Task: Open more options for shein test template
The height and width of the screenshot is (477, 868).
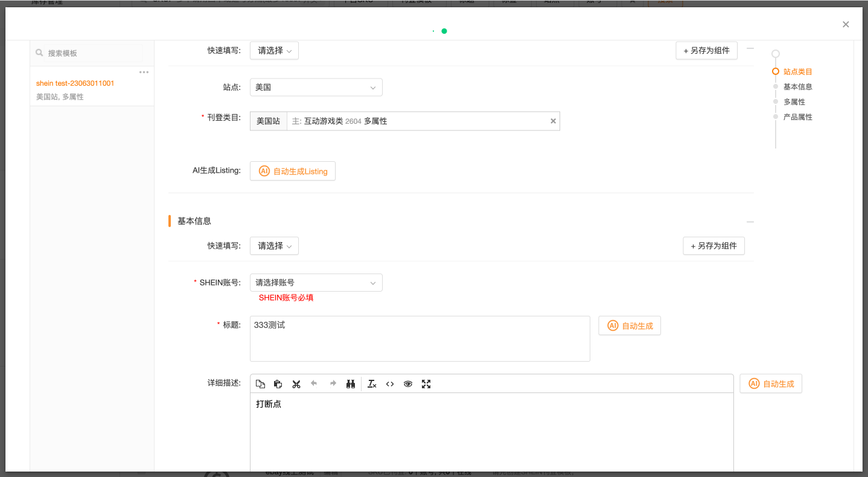Action: [x=144, y=72]
